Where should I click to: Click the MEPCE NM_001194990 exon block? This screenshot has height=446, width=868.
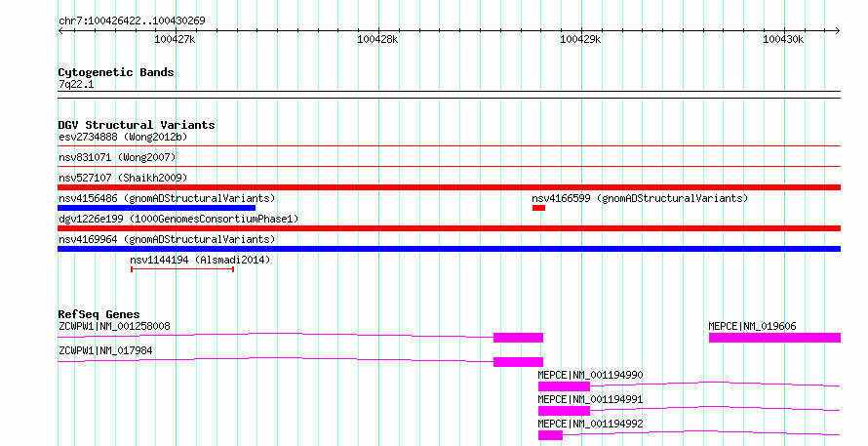click(564, 386)
